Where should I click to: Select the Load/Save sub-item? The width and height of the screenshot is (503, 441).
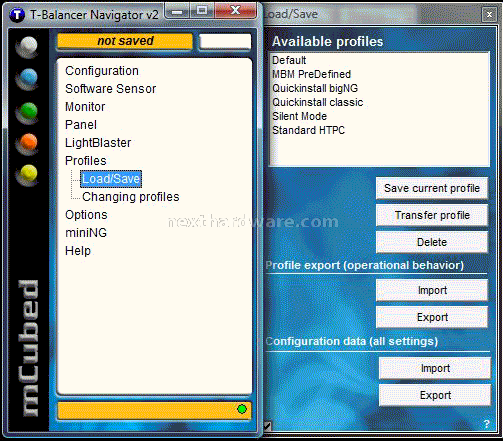pyautogui.click(x=111, y=179)
